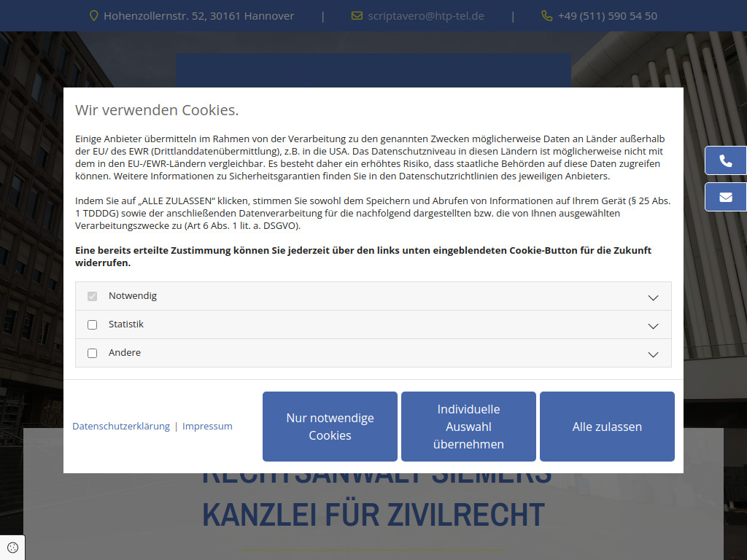Open the Impressum page
The image size is (747, 560).
pyautogui.click(x=207, y=426)
